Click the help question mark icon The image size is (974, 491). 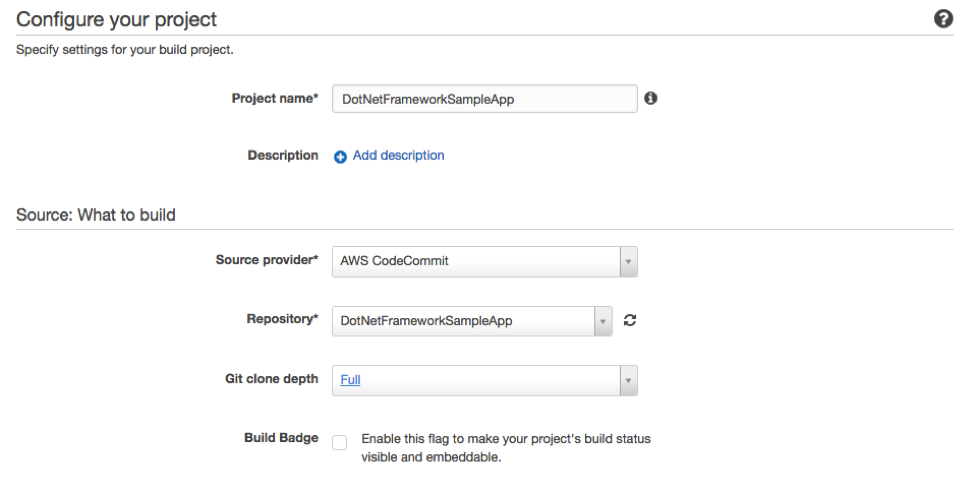click(943, 19)
